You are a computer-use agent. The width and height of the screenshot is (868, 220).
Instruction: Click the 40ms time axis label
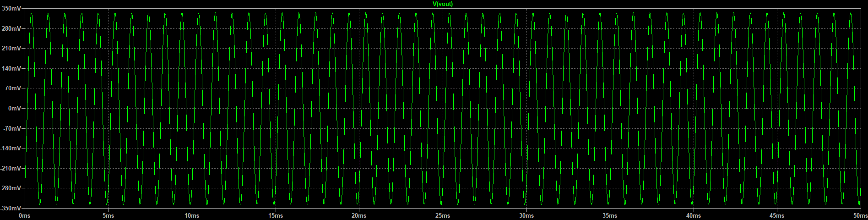click(x=694, y=215)
